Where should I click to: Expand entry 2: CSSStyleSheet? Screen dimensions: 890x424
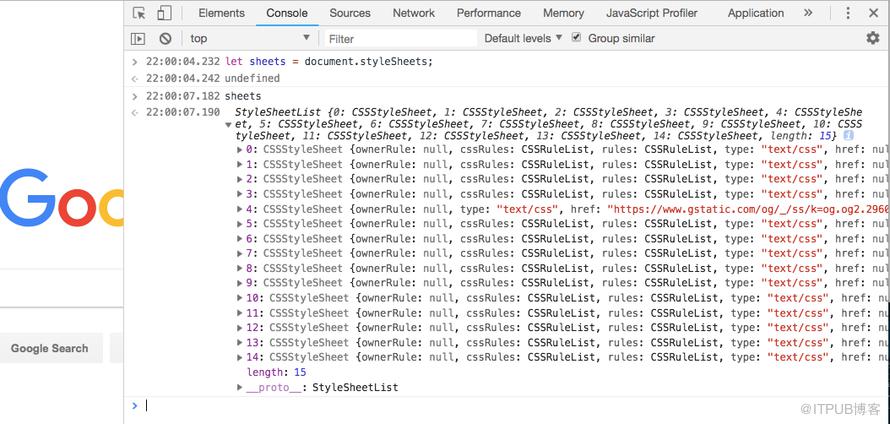pyautogui.click(x=240, y=179)
